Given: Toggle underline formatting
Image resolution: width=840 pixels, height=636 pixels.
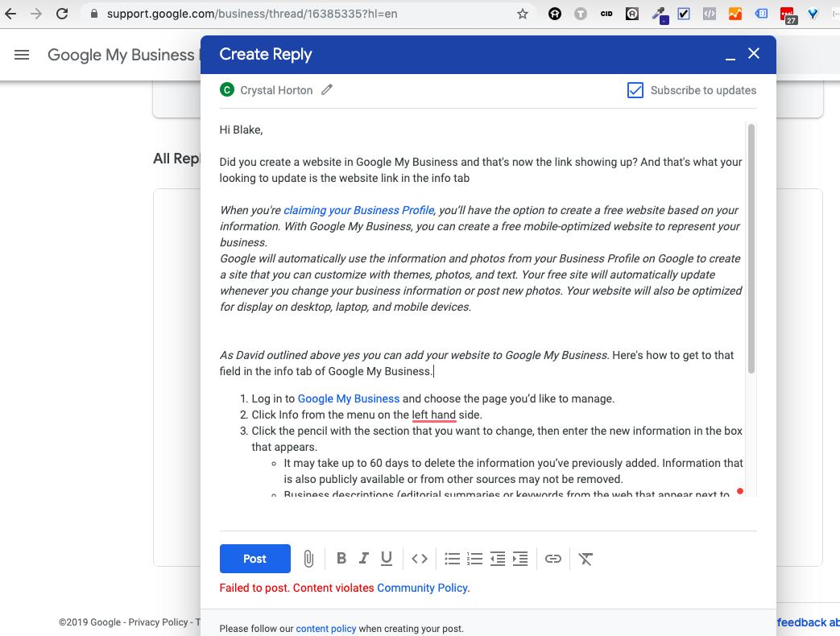Looking at the screenshot, I should 387,559.
